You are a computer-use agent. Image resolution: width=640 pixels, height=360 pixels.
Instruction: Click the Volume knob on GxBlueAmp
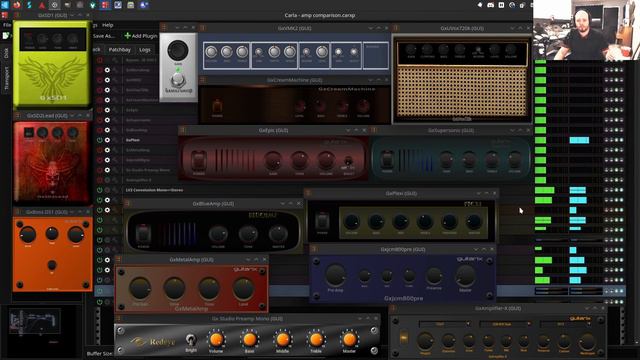click(218, 234)
